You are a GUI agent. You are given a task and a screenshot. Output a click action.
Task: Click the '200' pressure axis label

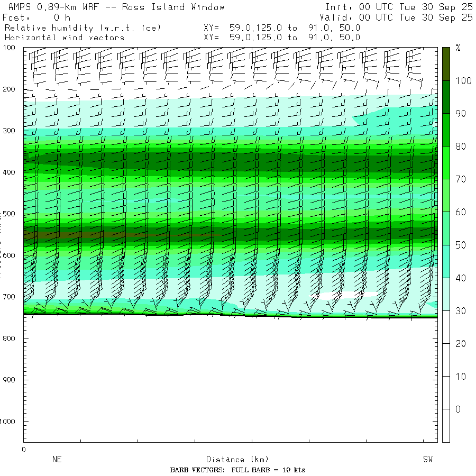(9, 89)
